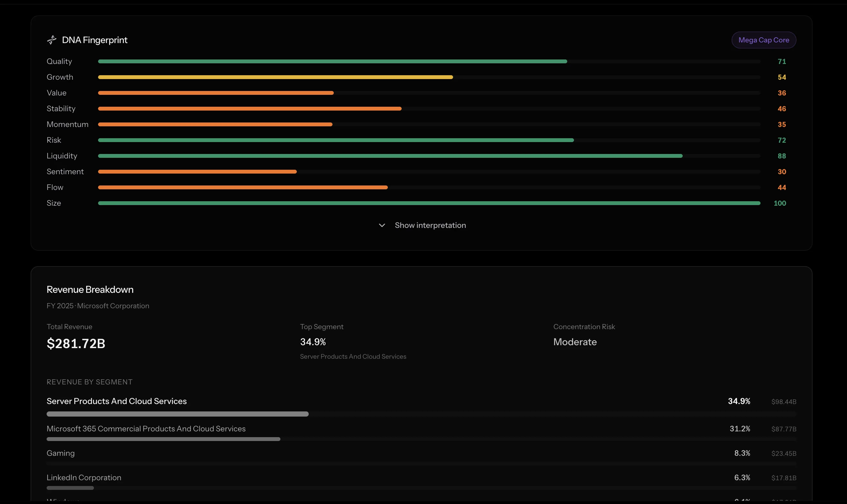Select the Size score of 100
This screenshot has height=504, width=847.
pos(780,203)
